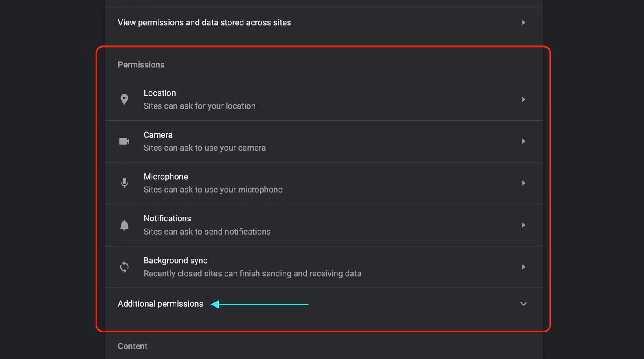Click the Additional permissions label

(160, 304)
